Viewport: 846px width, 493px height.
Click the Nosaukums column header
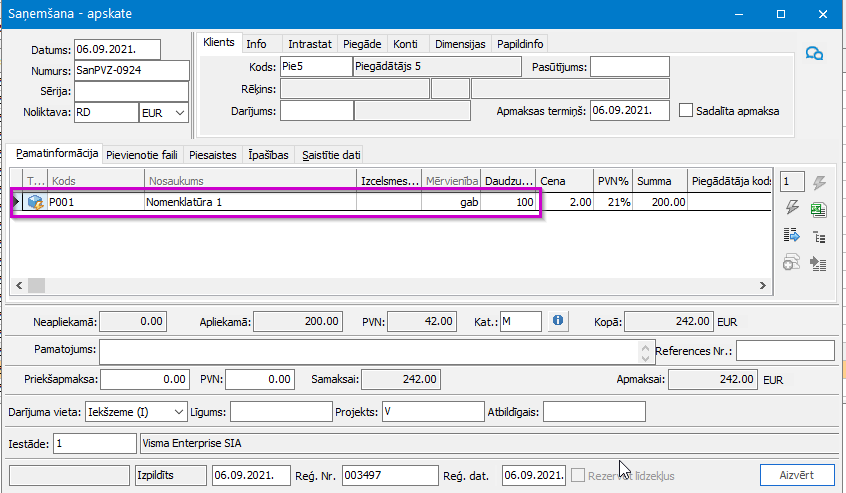[x=250, y=180]
